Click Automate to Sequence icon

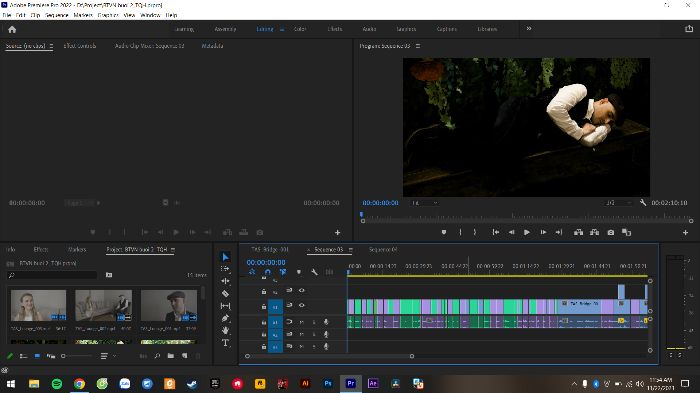143,356
